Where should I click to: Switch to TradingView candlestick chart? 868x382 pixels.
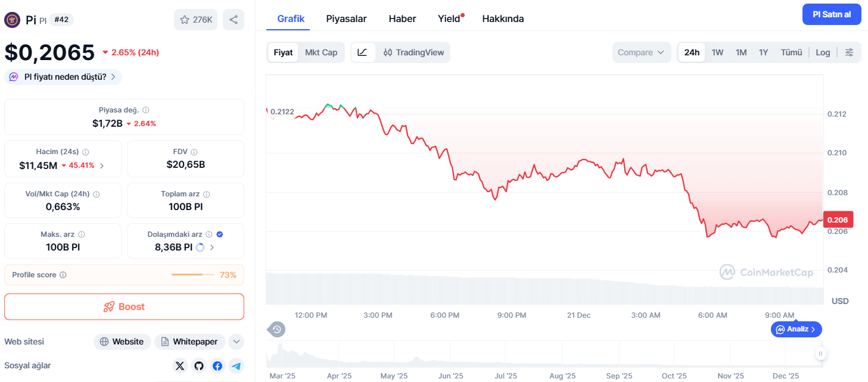coord(413,52)
